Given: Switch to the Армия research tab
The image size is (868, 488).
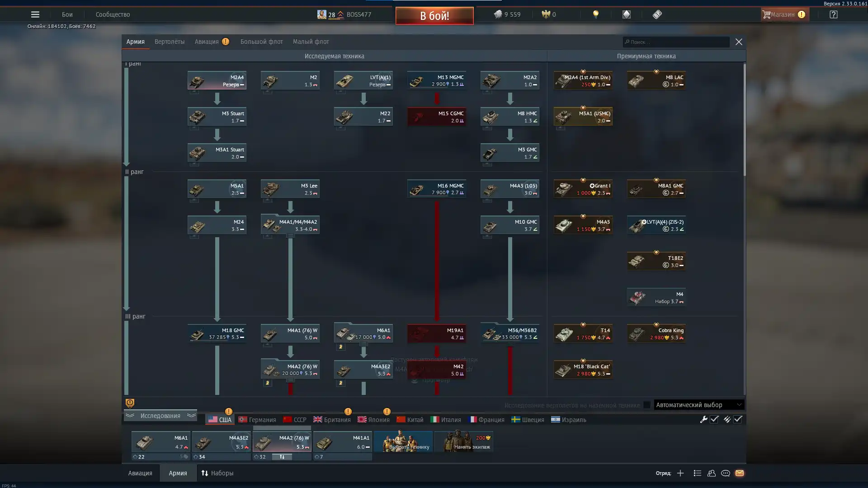Looking at the screenshot, I should coord(135,42).
